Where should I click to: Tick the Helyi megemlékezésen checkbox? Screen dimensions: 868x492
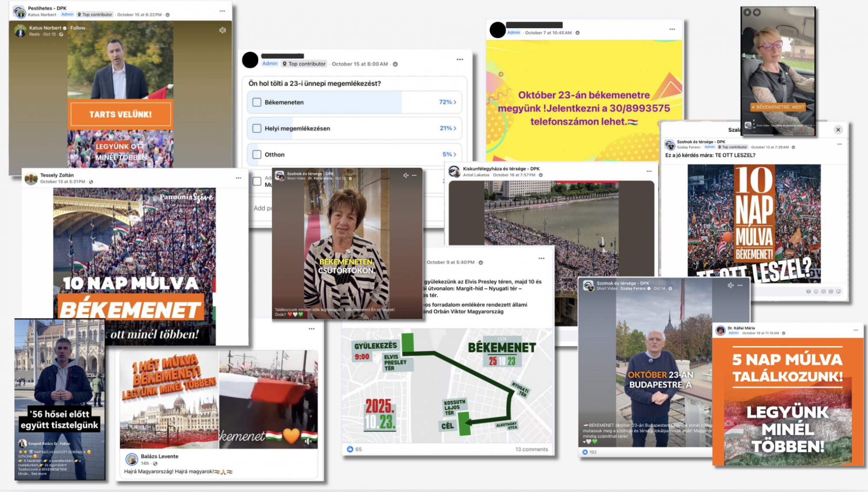point(257,129)
